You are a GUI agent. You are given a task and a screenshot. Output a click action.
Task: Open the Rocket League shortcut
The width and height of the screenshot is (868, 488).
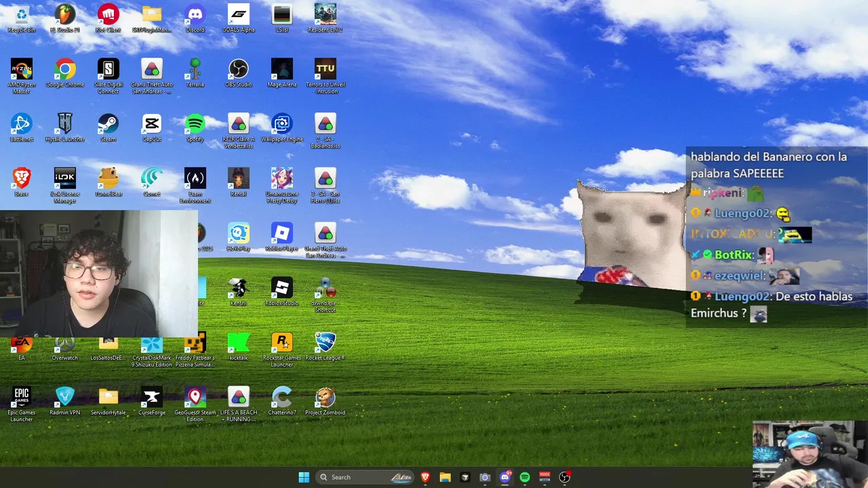point(325,346)
